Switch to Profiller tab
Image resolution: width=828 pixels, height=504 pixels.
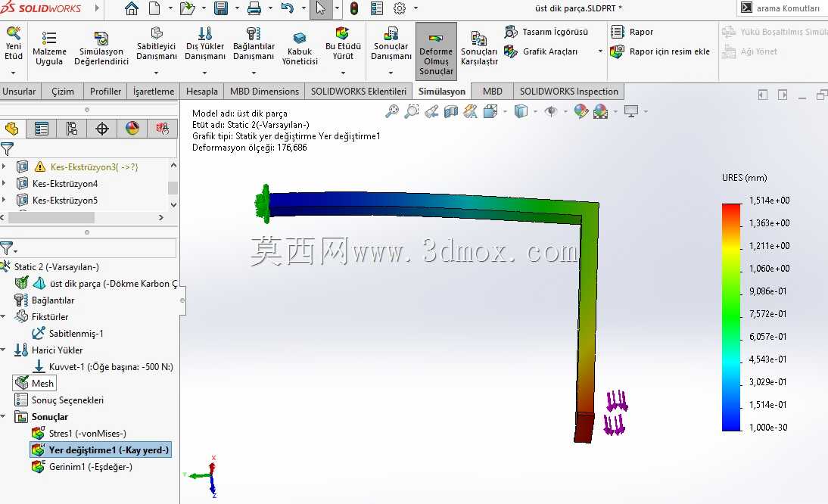click(x=105, y=92)
